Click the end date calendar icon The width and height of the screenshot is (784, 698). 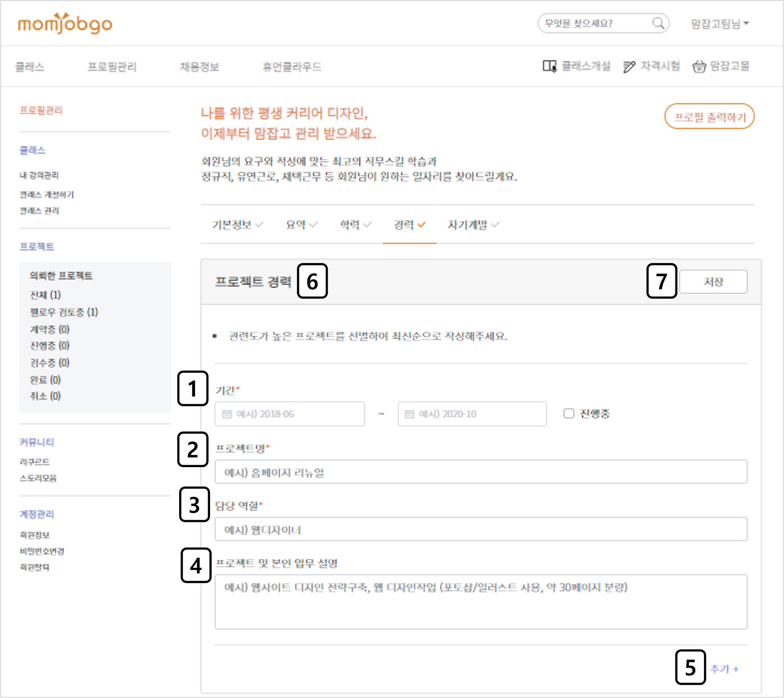(x=409, y=414)
